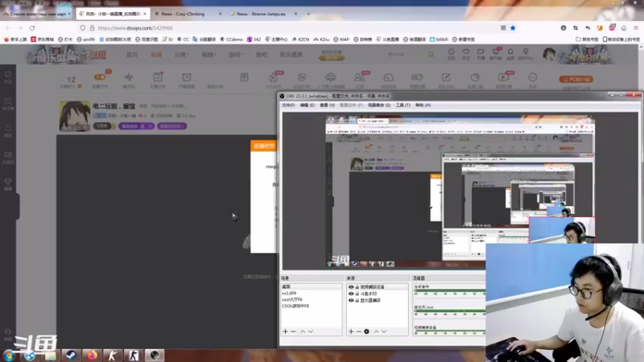Image resolution: width=644 pixels, height=362 pixels.
Task: Toggle visibility of 显示器捕获 source
Action: (351, 300)
